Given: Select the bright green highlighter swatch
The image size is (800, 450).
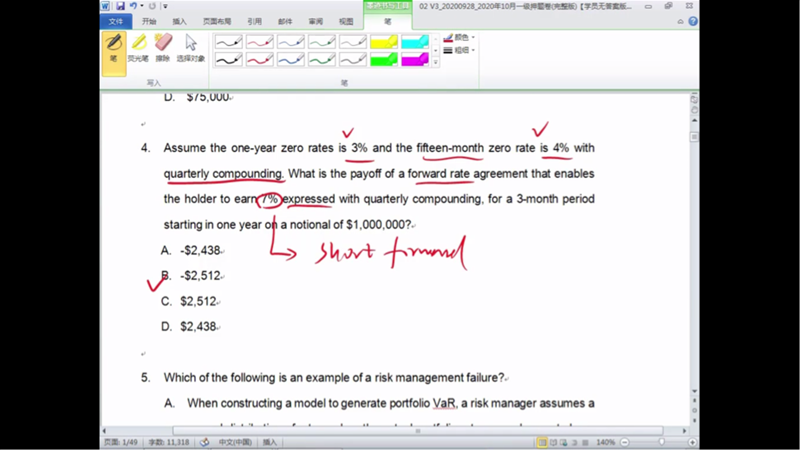Looking at the screenshot, I should click(x=384, y=59).
